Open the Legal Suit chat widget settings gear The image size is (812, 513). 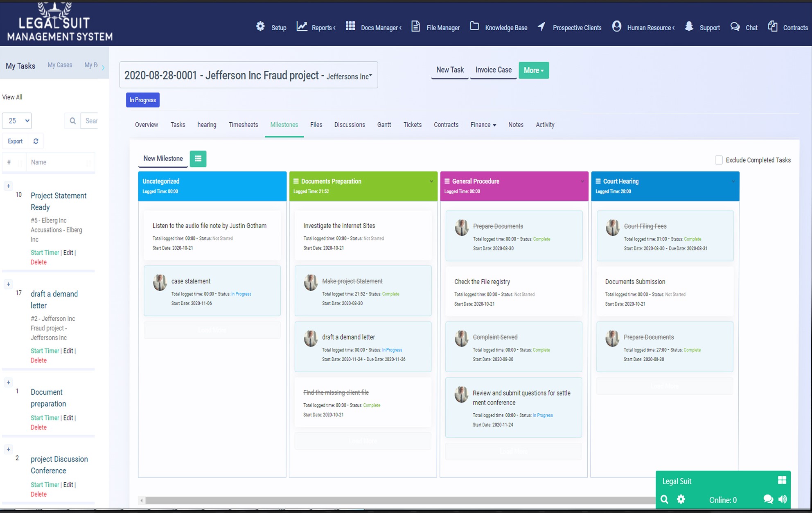681,499
